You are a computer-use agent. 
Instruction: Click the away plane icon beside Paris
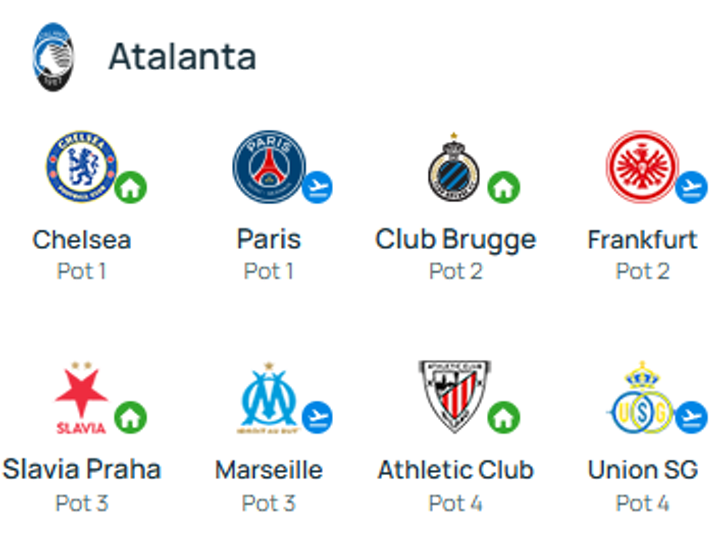317,187
